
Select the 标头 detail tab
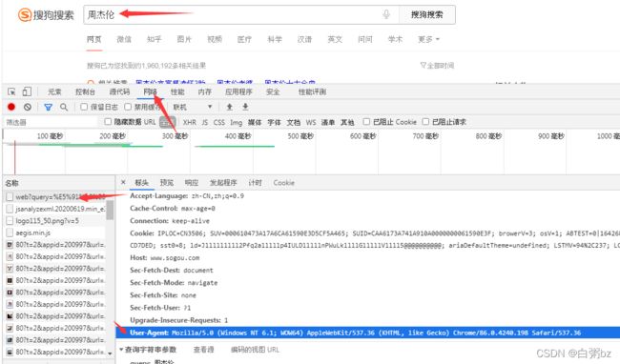(141, 182)
